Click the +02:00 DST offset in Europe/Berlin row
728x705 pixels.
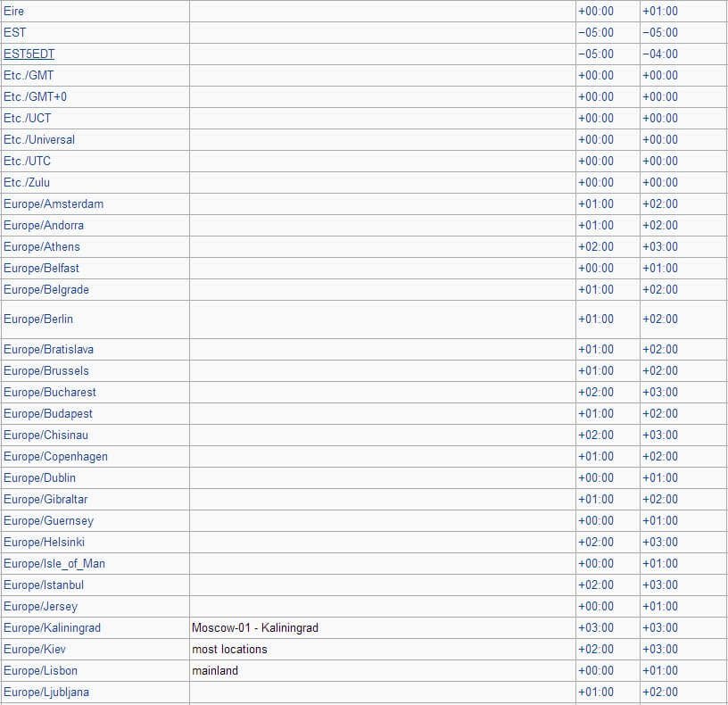tap(660, 319)
